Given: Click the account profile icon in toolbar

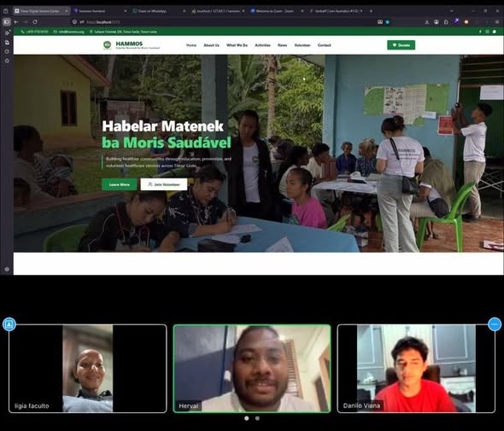Looking at the screenshot, I should (x=437, y=22).
